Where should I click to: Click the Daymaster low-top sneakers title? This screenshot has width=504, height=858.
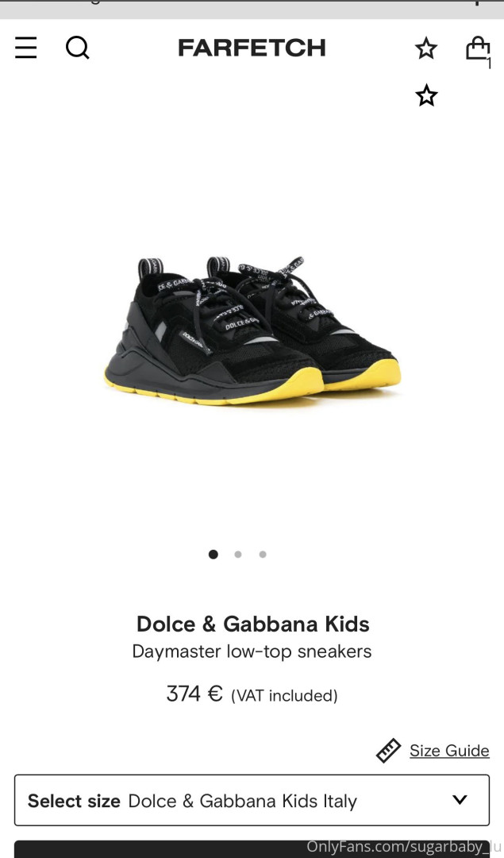click(x=252, y=651)
